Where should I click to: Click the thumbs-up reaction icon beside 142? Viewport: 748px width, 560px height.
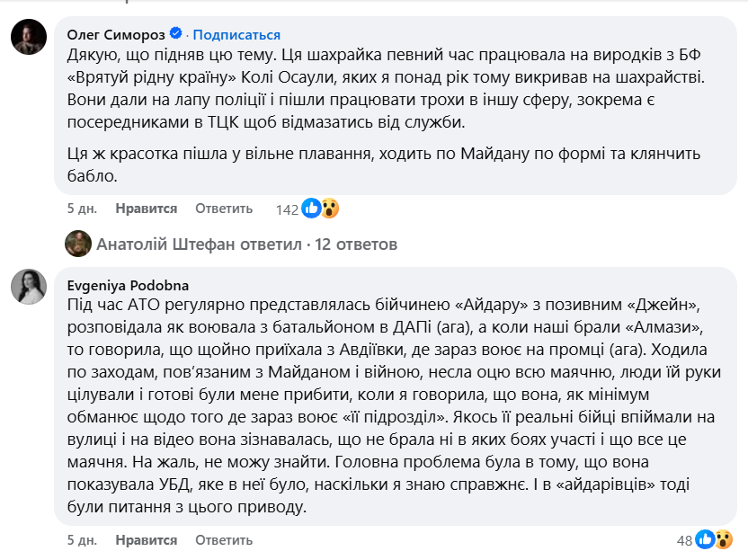coord(312,209)
